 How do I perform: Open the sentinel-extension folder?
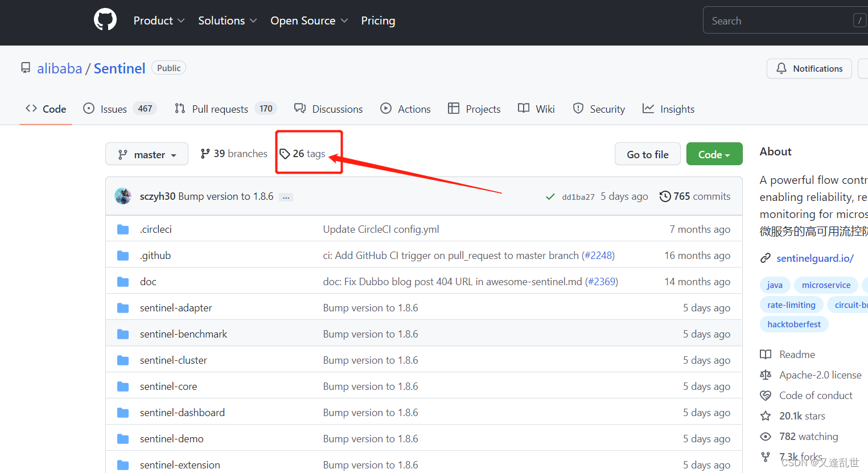[180, 465]
